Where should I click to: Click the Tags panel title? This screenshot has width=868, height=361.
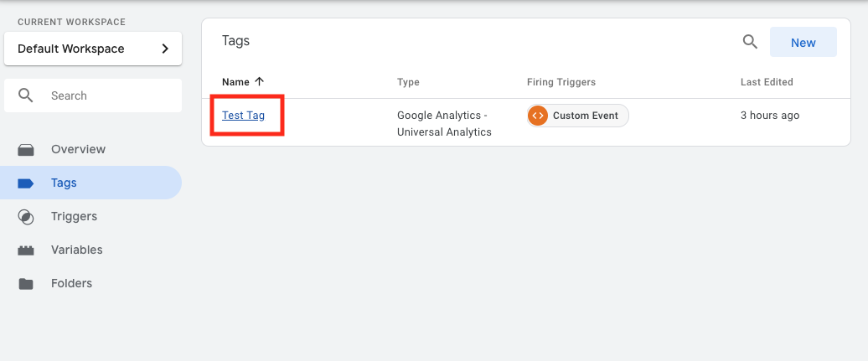pyautogui.click(x=235, y=40)
